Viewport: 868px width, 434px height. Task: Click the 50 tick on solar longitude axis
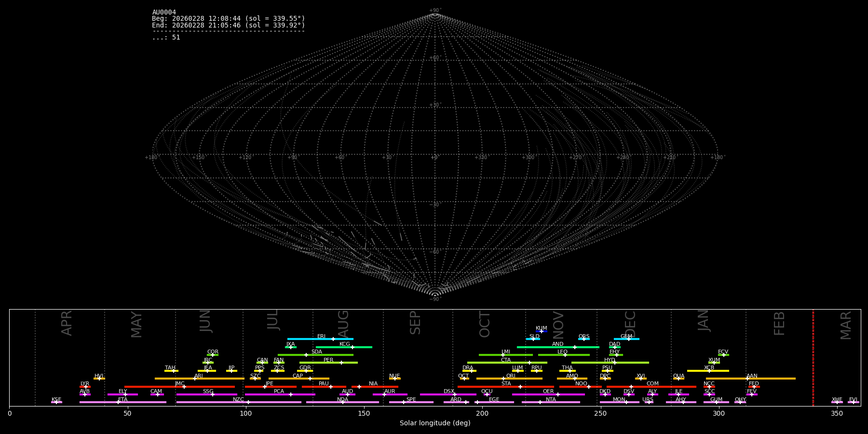point(128,413)
